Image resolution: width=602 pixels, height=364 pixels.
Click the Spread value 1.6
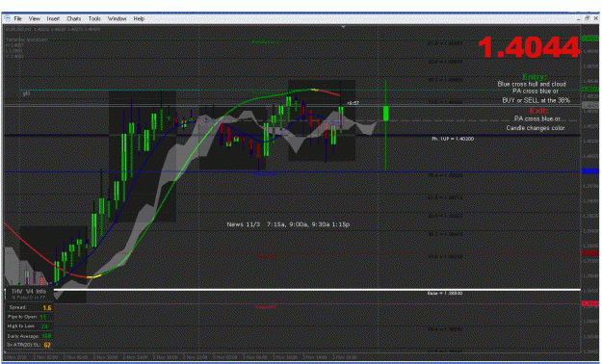click(x=47, y=307)
